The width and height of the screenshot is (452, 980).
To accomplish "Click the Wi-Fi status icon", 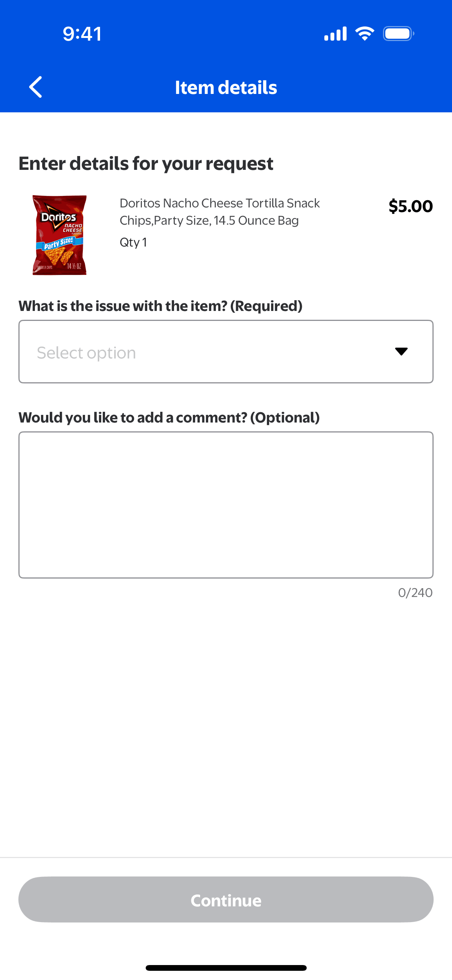I will pos(365,34).
